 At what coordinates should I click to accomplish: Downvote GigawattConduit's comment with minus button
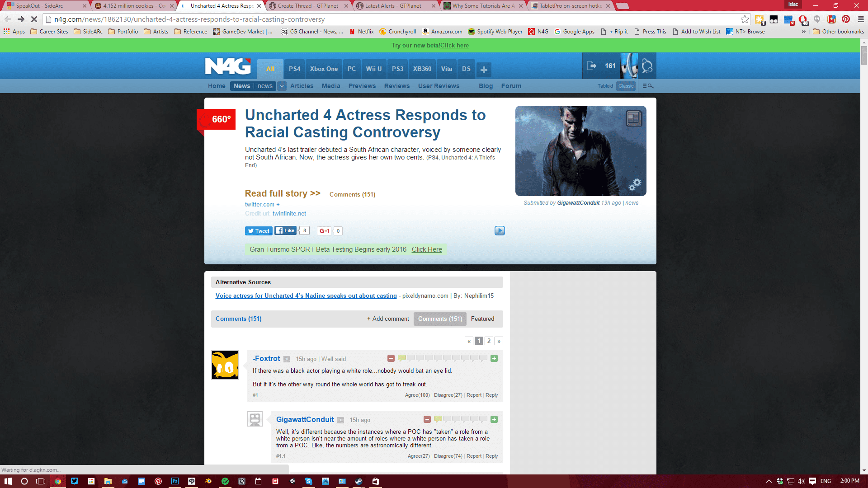tap(427, 419)
